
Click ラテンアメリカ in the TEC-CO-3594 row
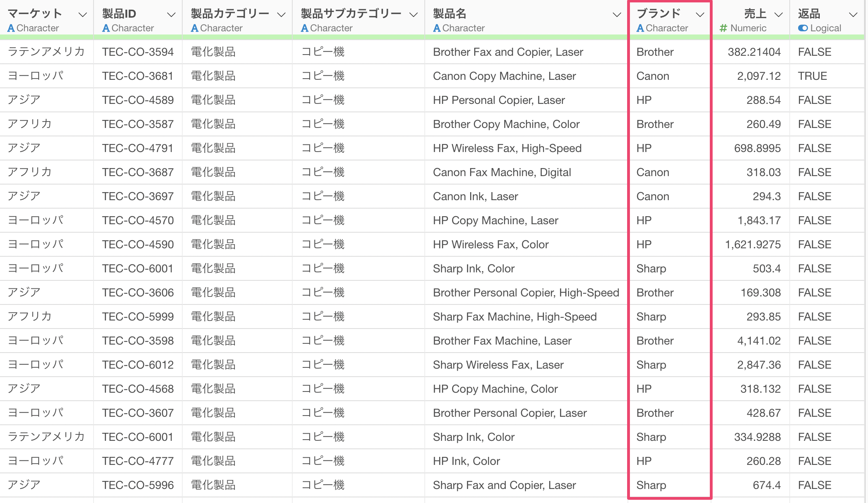point(46,52)
